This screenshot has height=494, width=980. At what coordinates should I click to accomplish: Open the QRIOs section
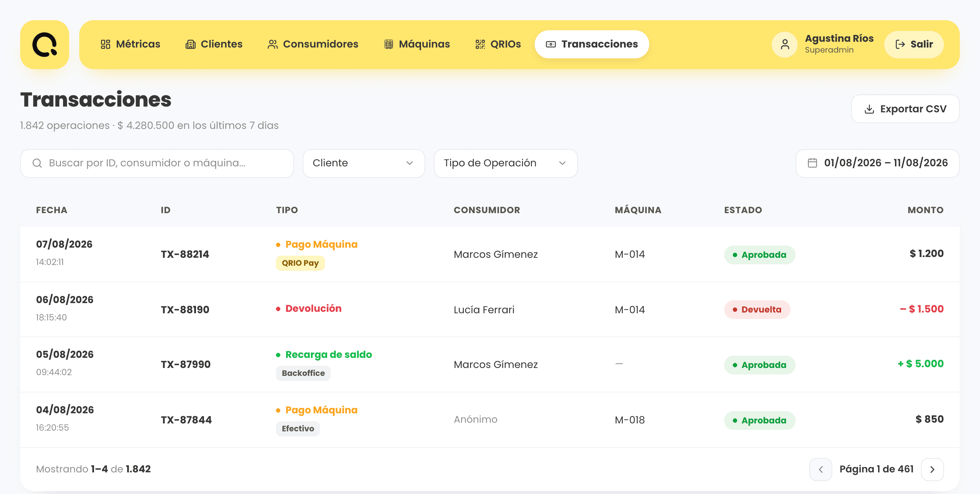[x=498, y=45]
